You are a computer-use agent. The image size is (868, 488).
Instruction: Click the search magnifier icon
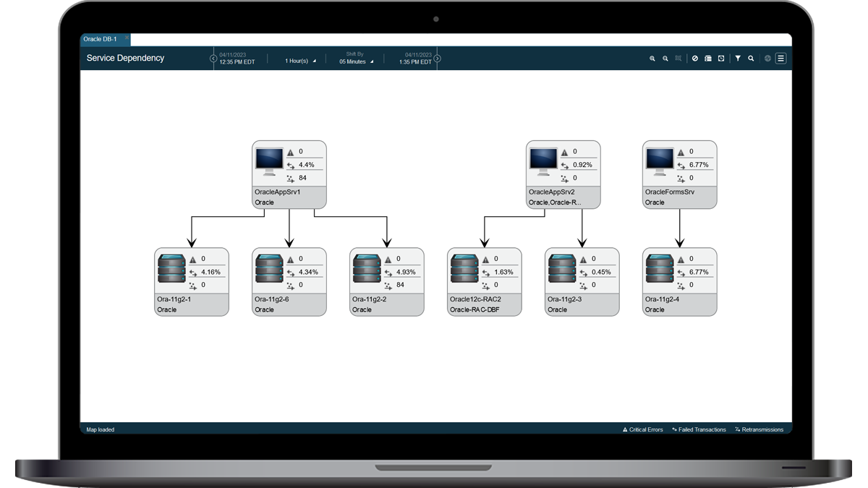[751, 59]
